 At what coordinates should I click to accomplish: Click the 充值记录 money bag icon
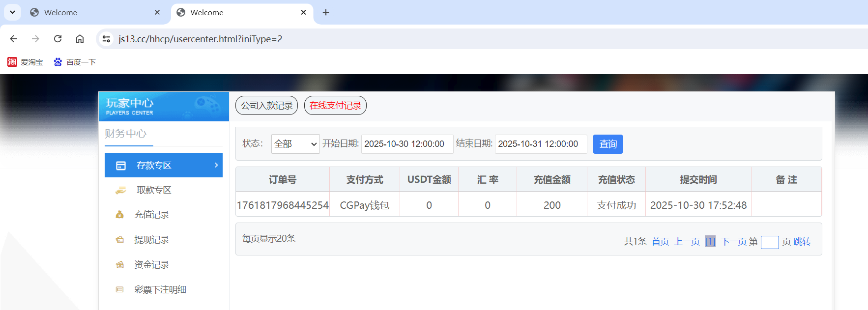(119, 215)
